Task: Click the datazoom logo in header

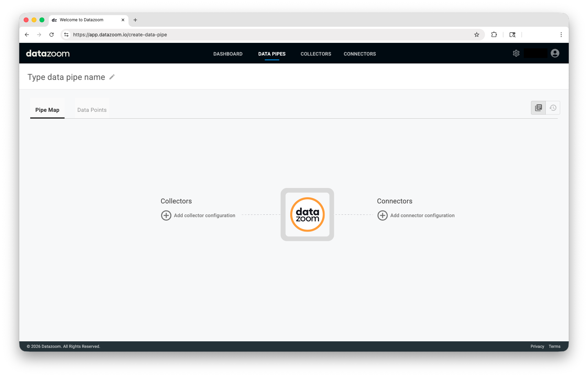Action: tap(48, 54)
